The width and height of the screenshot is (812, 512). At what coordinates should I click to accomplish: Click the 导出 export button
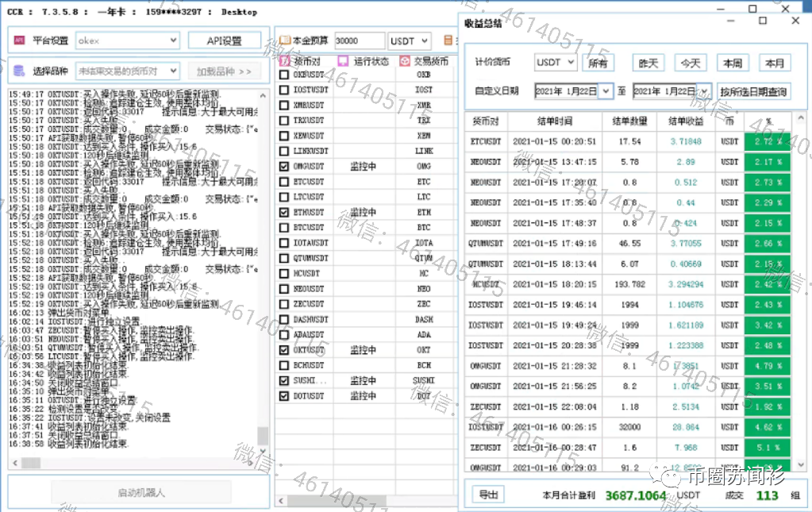coord(487,494)
